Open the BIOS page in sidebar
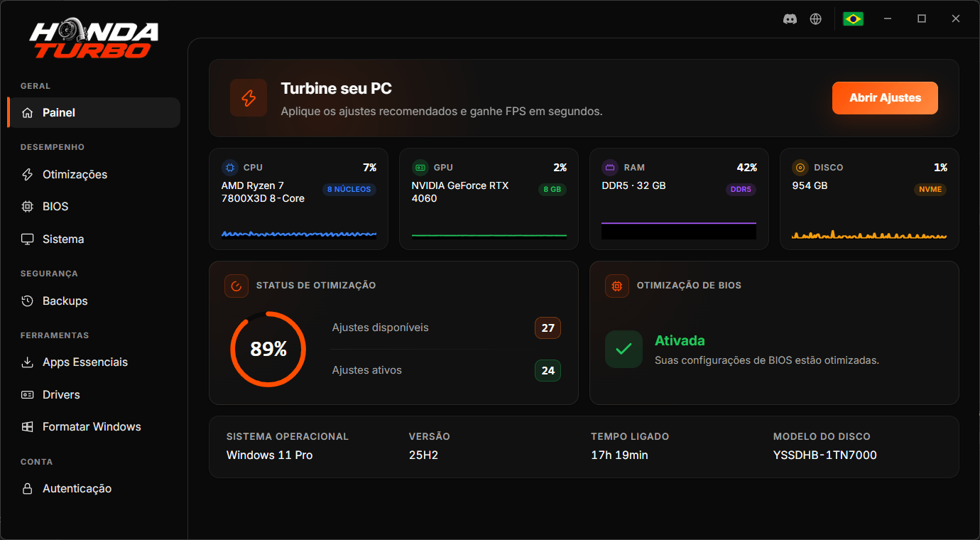 click(94, 206)
